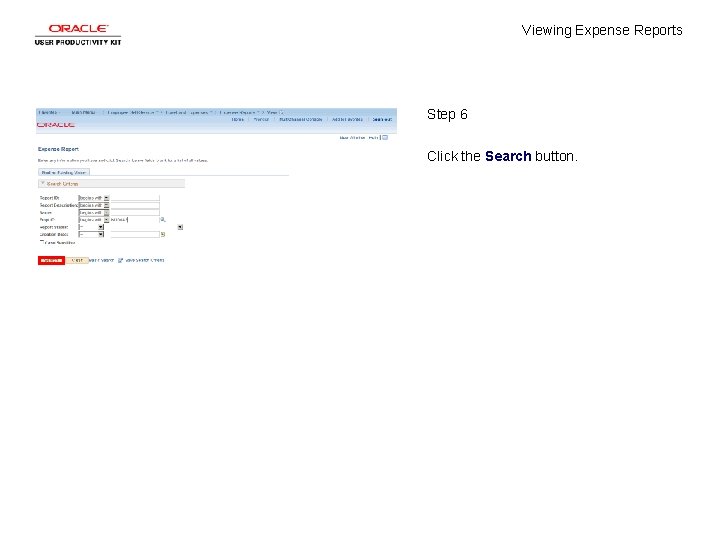
Task: Open the Creation Date calendar icon
Action: click(162, 234)
